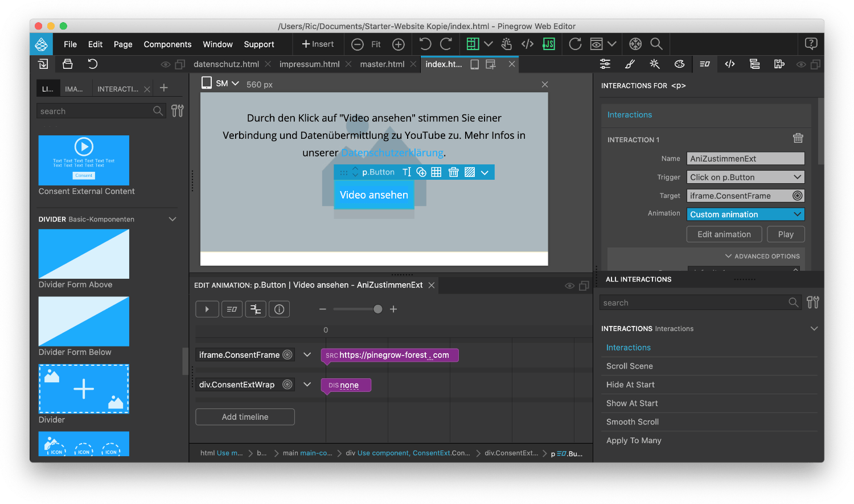Click Add timeline button

245,417
